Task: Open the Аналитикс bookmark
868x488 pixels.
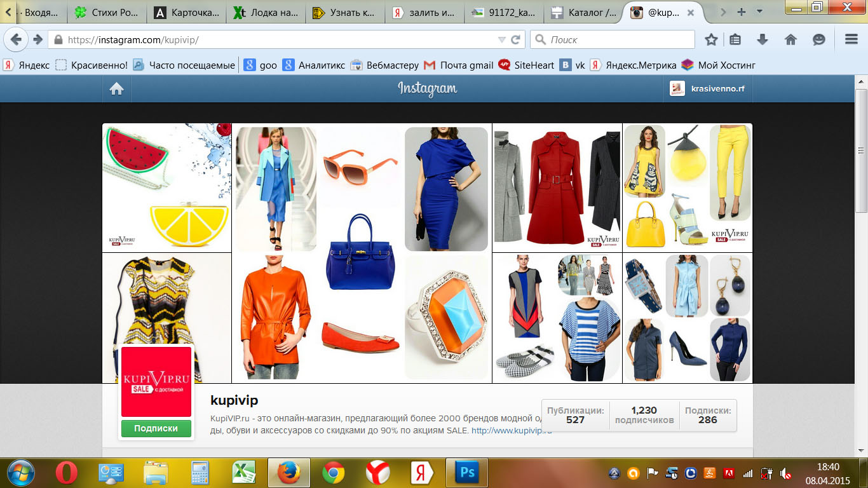Action: tap(314, 65)
